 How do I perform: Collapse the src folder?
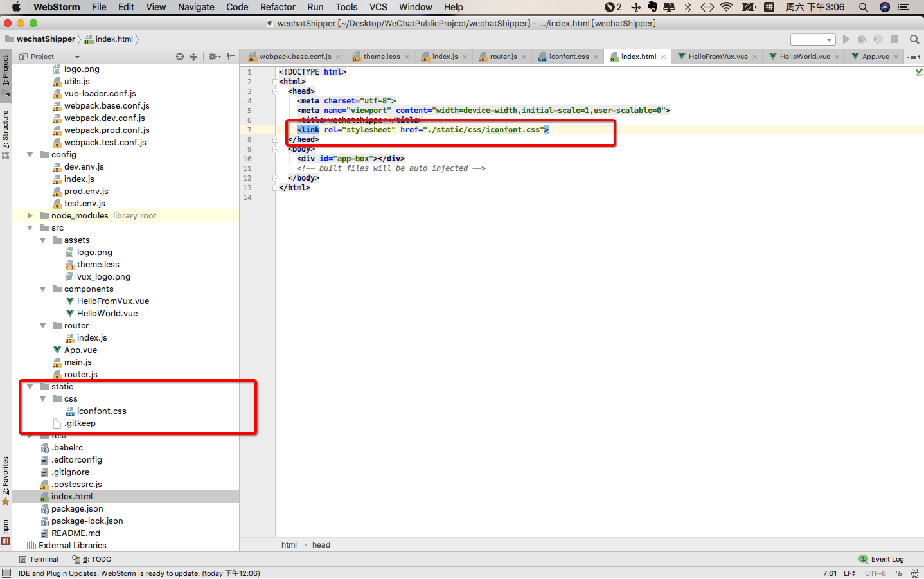(x=30, y=228)
